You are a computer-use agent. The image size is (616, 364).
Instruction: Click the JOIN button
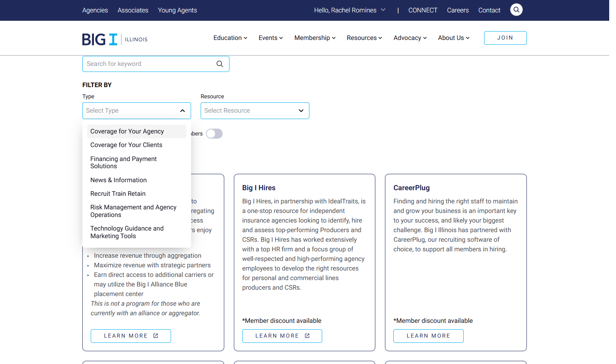coord(505,38)
